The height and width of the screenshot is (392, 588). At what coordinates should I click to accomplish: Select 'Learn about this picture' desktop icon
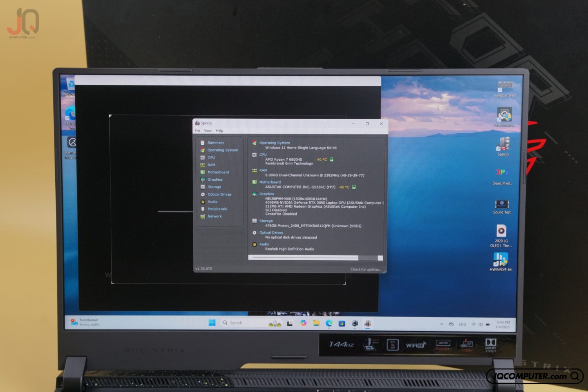(71, 148)
